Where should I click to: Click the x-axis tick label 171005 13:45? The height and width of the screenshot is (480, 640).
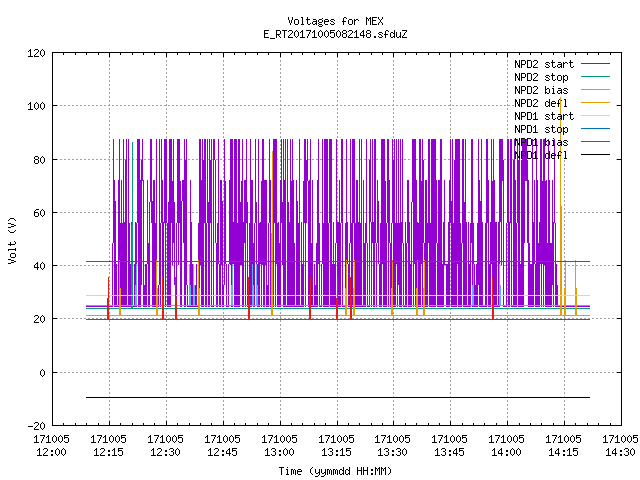(449, 446)
